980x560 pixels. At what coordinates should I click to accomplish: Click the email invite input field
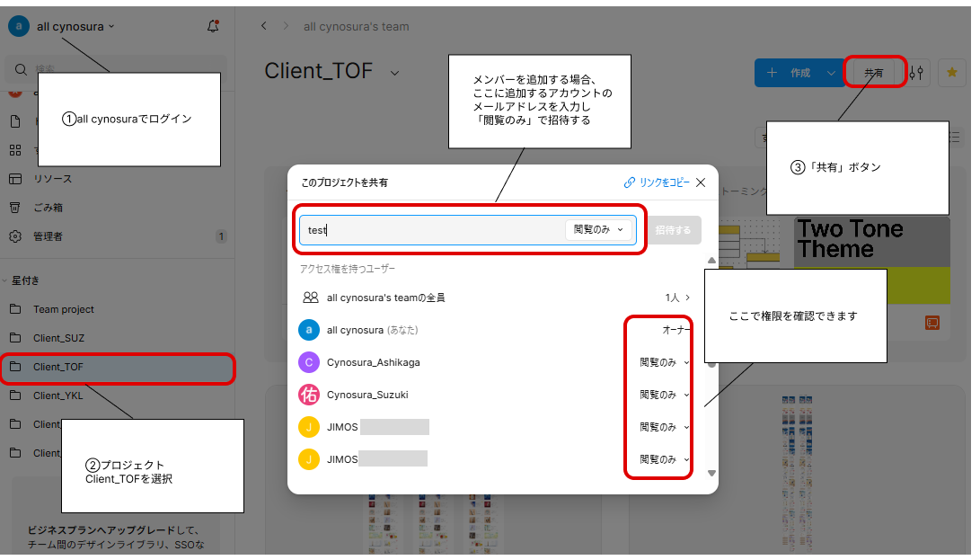(431, 229)
